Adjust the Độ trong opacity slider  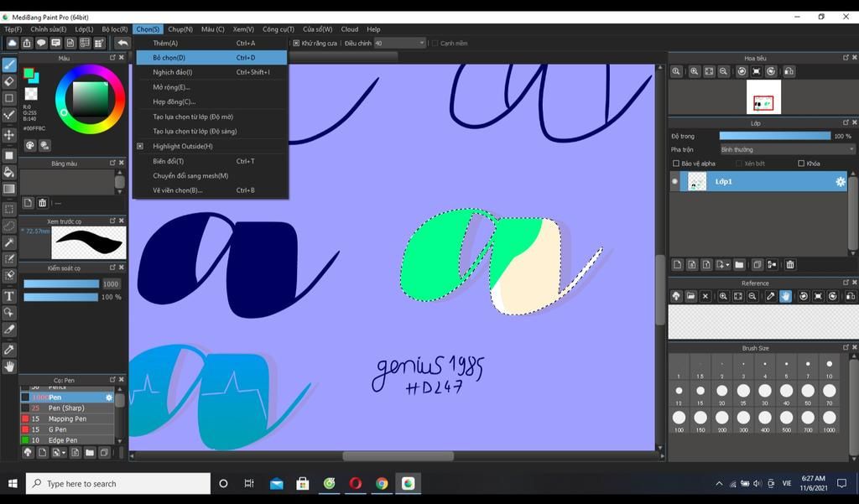tap(774, 136)
